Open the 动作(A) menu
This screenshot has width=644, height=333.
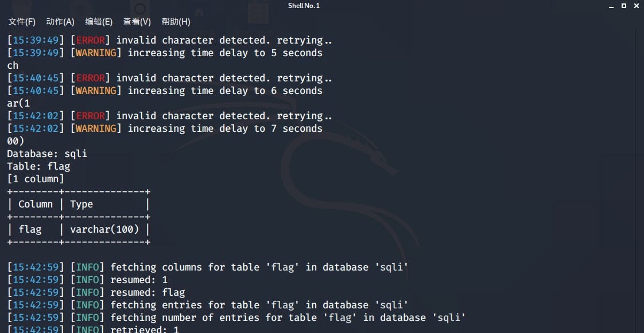click(59, 22)
